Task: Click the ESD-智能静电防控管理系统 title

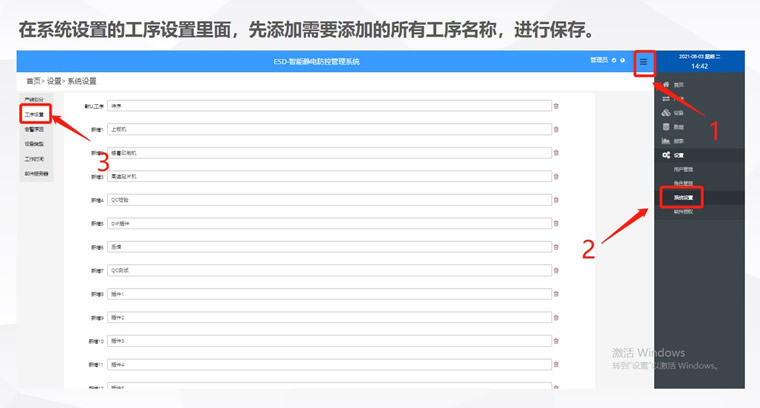Action: click(x=317, y=62)
